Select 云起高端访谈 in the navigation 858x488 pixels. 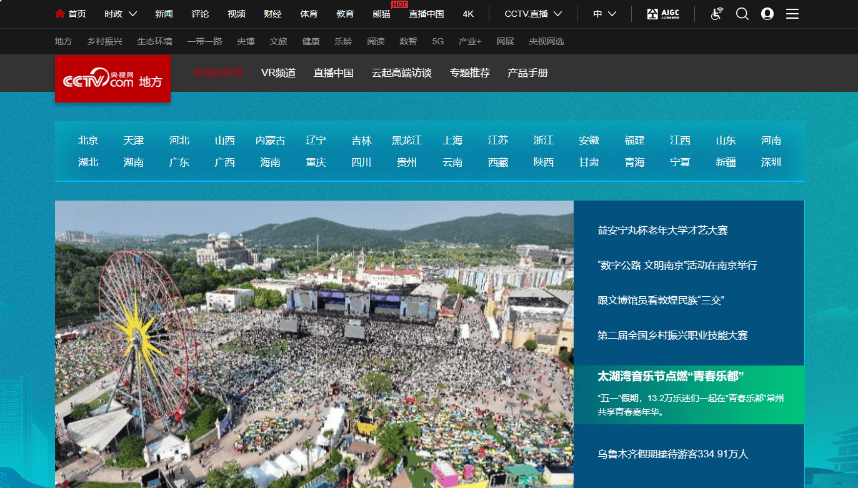pyautogui.click(x=401, y=73)
